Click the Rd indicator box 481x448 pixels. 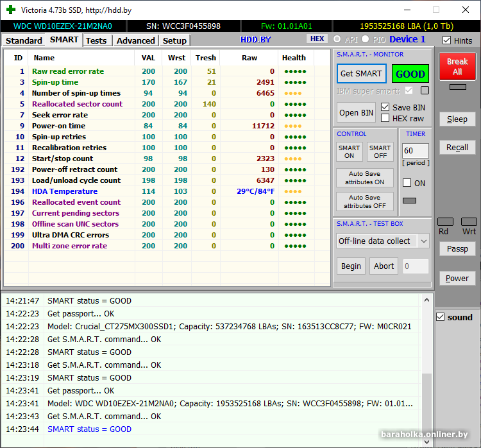tap(445, 221)
